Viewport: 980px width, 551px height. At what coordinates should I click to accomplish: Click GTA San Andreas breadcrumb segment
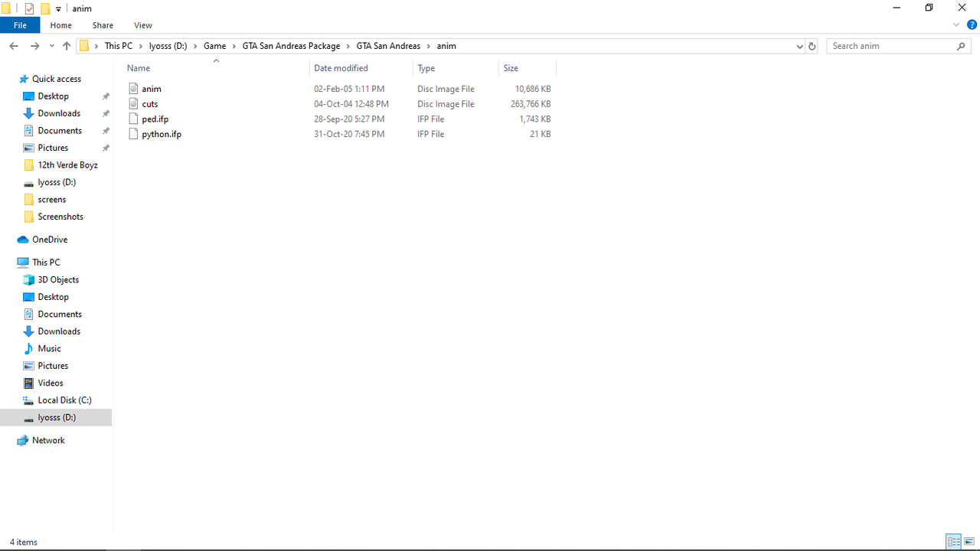388,46
